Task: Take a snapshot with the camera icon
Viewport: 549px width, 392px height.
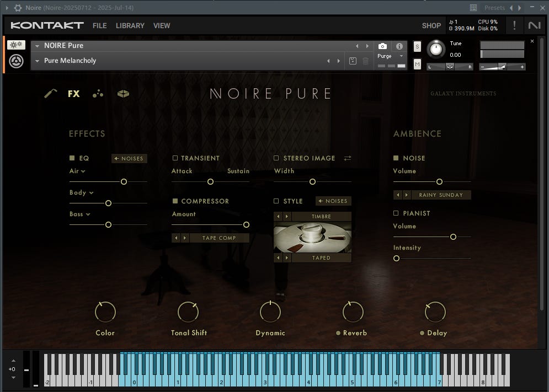Action: [382, 46]
